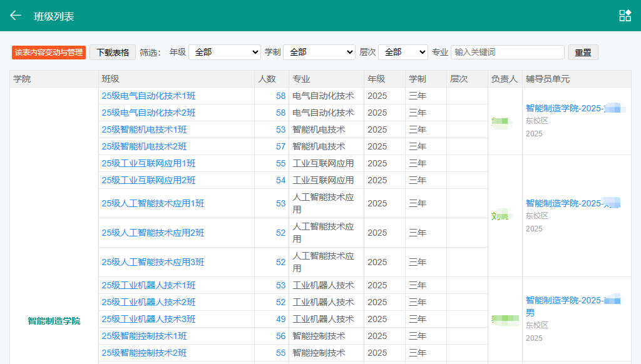The image size is (641, 364).
Task: Click the back arrow icon
Action: tap(16, 16)
